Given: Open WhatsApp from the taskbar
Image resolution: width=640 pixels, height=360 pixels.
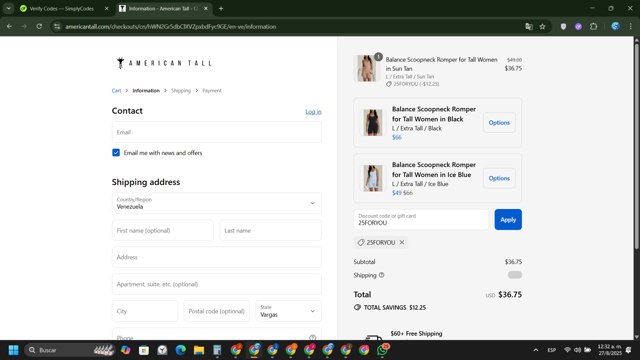Looking at the screenshot, I should coord(382,350).
